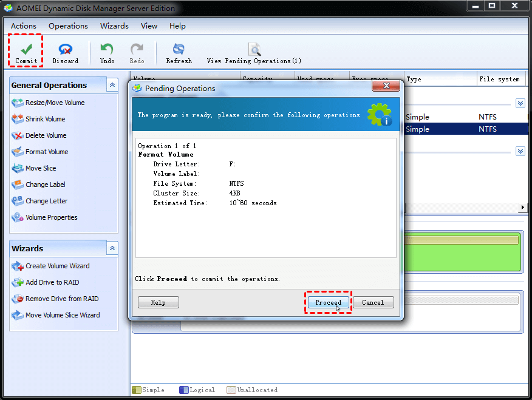Screen dimensions: 532x400
Task: Select the first Simple NTFS volume row
Action: click(466, 117)
